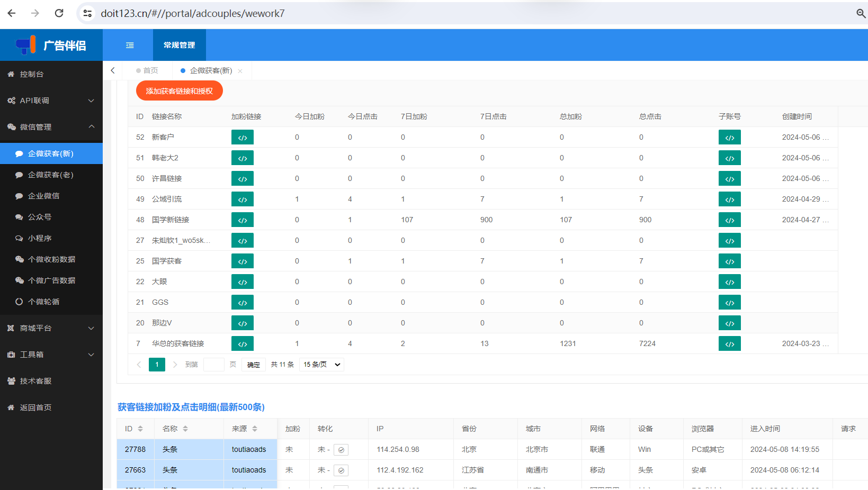Image resolution: width=868 pixels, height=490 pixels.
Task: Open 个微广告数据 in sidebar
Action: tap(51, 280)
